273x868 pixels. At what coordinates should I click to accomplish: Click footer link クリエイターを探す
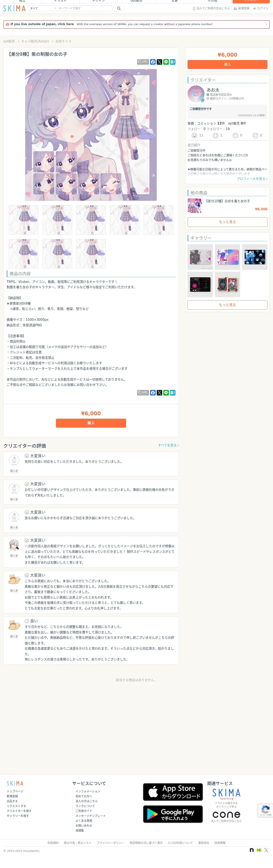[x=19, y=811]
